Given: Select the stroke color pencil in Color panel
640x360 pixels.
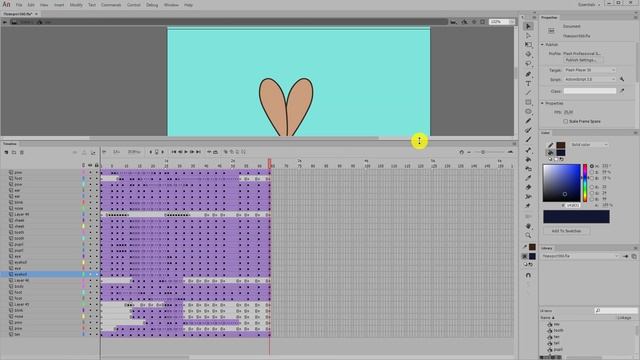Looking at the screenshot, I should [x=550, y=145].
